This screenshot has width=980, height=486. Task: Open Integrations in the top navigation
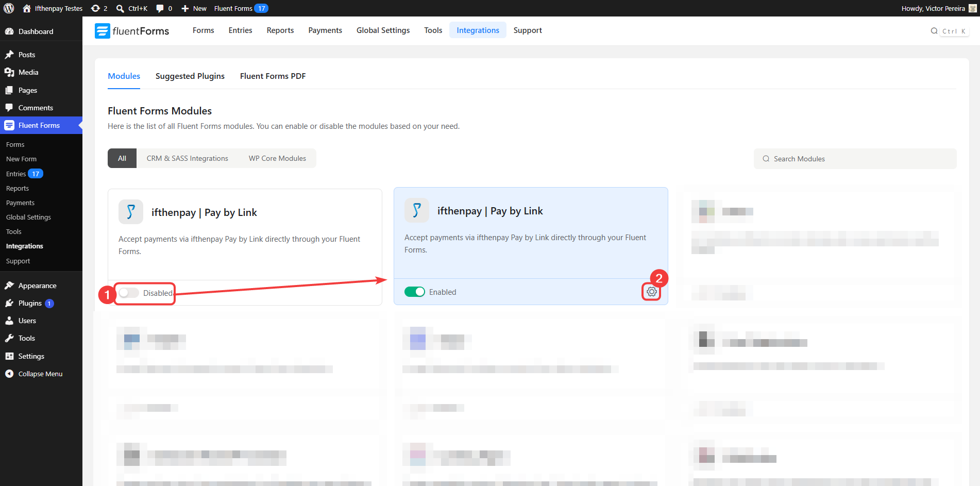(478, 30)
